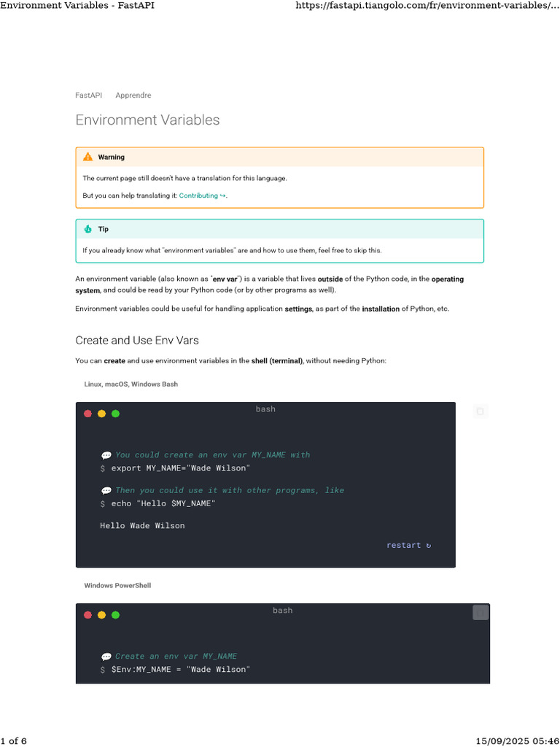Restart the first terminal animation
This screenshot has height=747, width=560.
(x=408, y=545)
